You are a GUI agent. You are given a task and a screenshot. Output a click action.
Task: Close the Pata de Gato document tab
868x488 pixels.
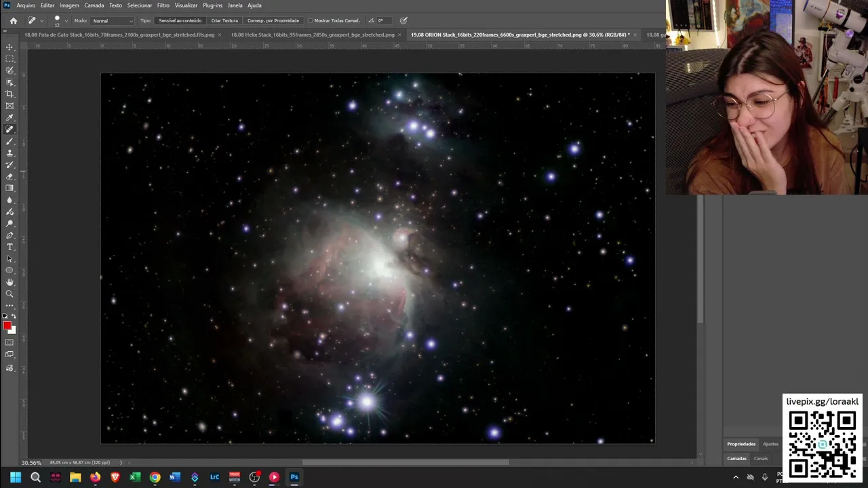click(220, 35)
